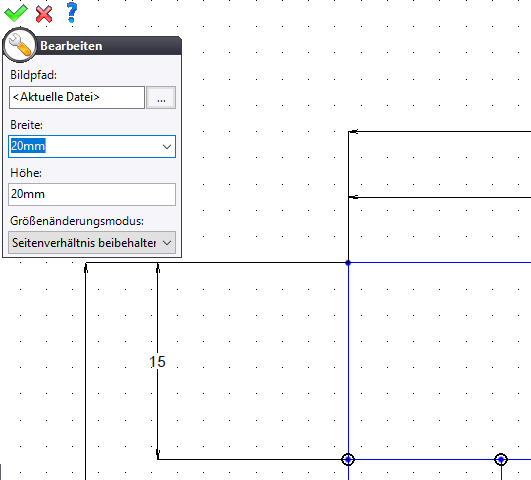Select the solid blue corner point
Viewport: 531px width, 480px height.
point(348,263)
